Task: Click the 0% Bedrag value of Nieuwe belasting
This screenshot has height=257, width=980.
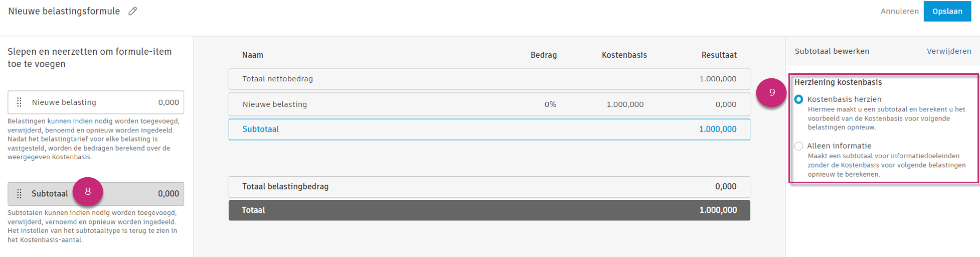Action: (x=550, y=104)
